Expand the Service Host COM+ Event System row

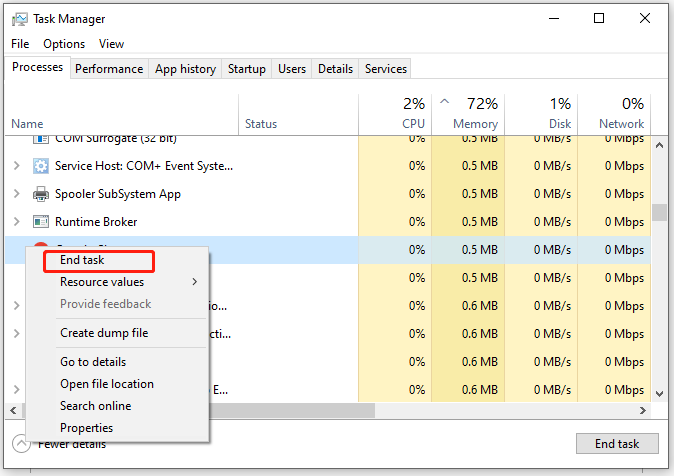coord(16,166)
